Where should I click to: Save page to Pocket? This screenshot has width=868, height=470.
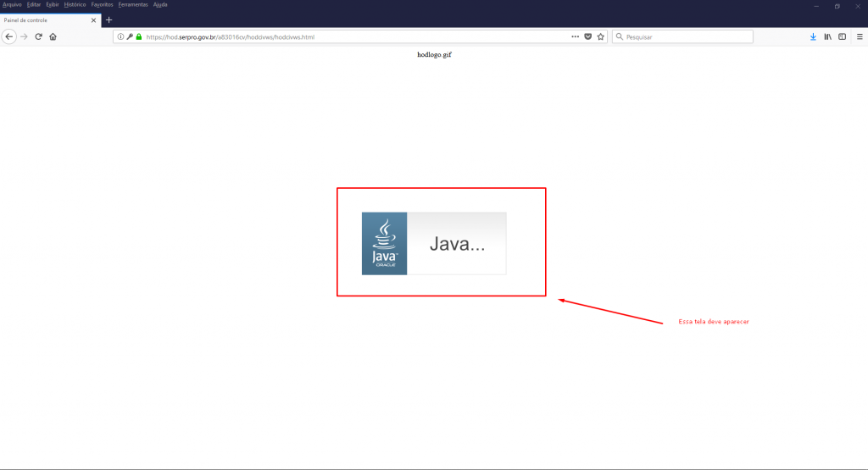[587, 37]
